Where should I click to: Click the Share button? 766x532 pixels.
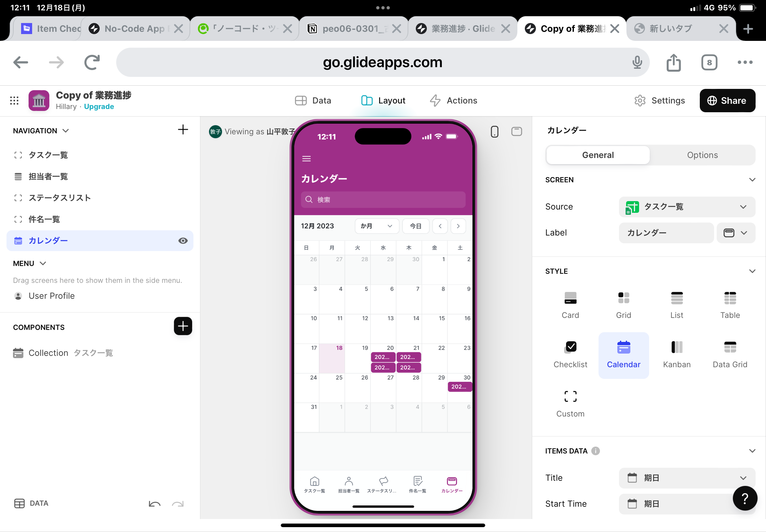727,100
